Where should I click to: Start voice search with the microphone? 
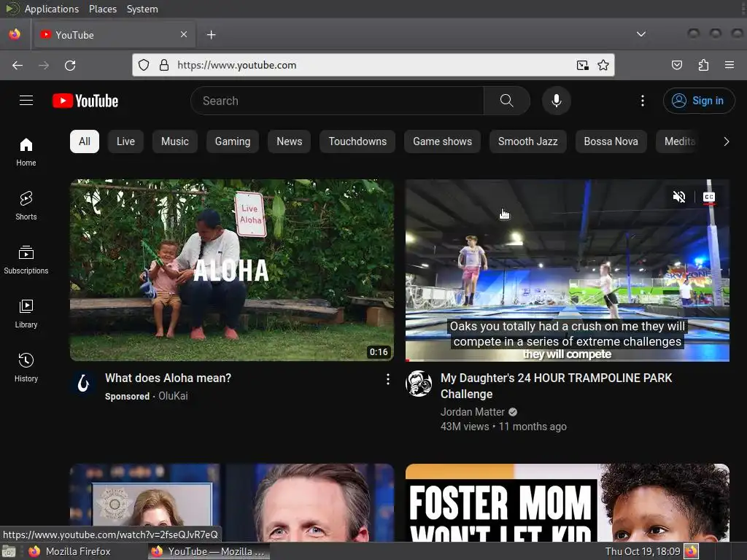tap(556, 101)
